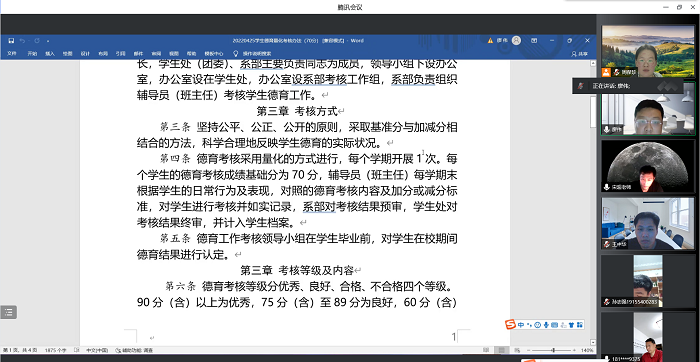Screen dimensions: 700x362
Task: Switch to the 插入 (Insert) ribbon tab
Action: point(50,54)
